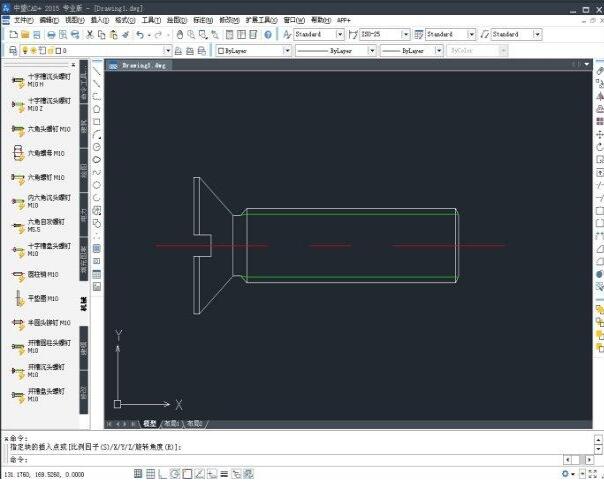Click the Print icon in toolbar
The height and width of the screenshot is (481, 604).
pyautogui.click(x=51, y=35)
